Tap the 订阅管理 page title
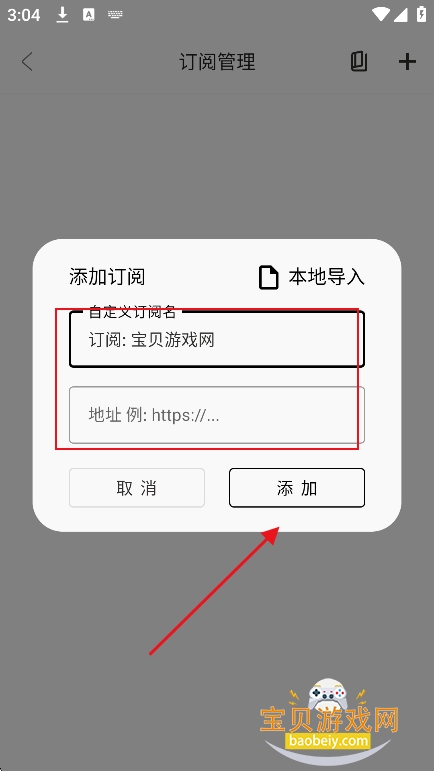 [217, 62]
